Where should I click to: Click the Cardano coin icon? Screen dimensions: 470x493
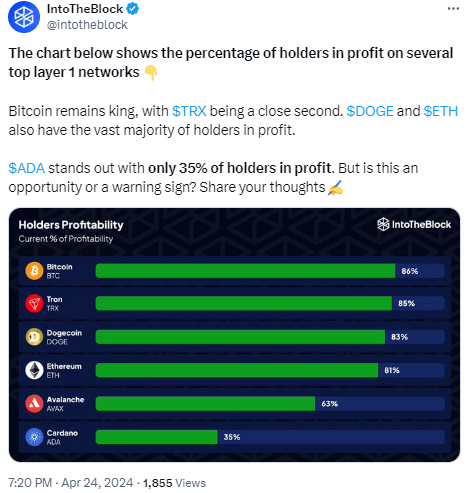[34, 437]
